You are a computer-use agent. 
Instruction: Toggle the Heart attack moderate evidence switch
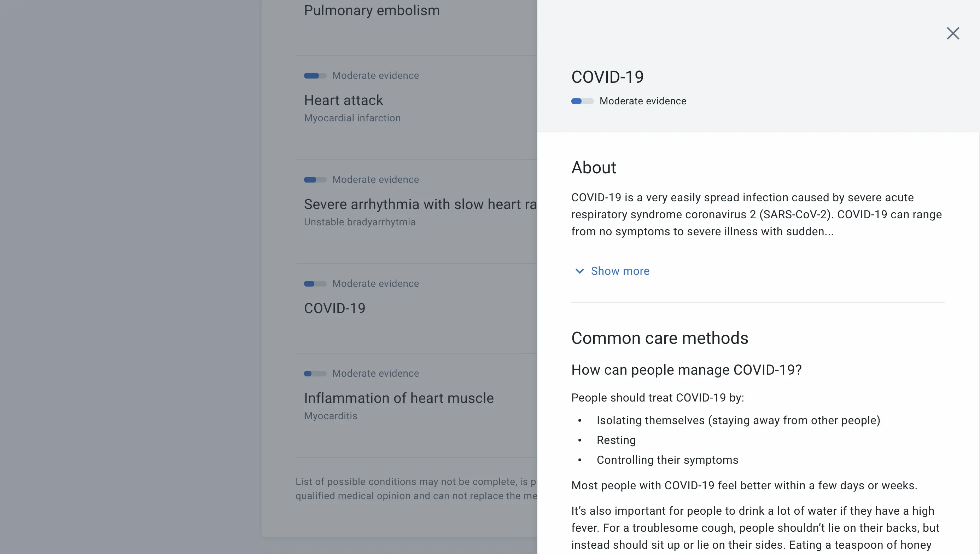[314, 75]
